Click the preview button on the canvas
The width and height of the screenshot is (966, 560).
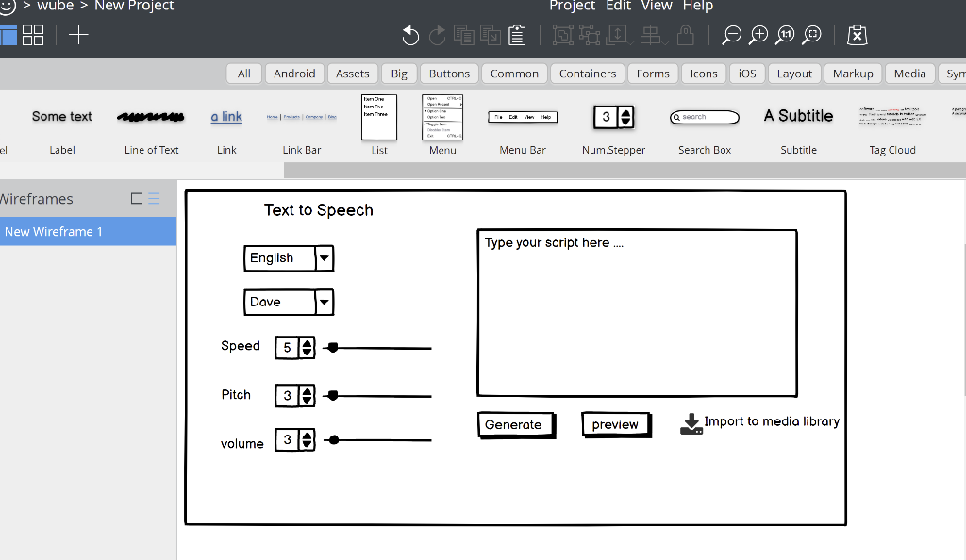615,424
